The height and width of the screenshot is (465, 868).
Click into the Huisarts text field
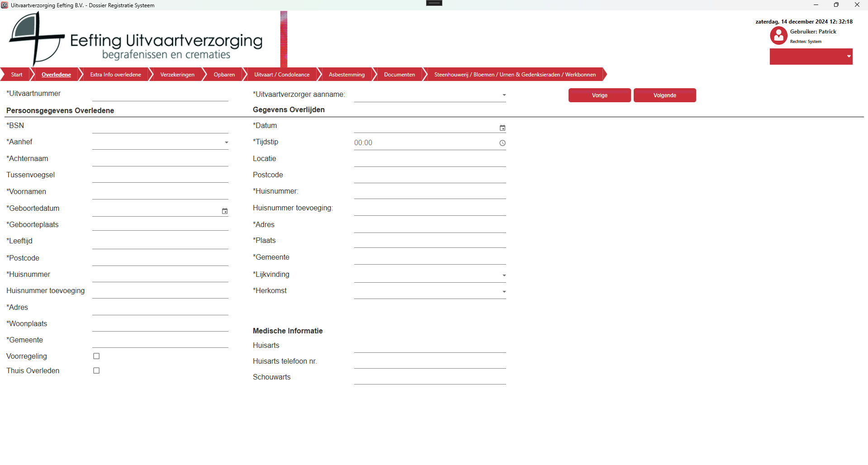(x=430, y=346)
